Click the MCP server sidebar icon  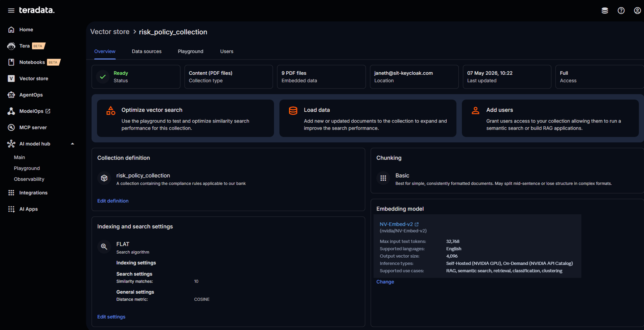11,127
